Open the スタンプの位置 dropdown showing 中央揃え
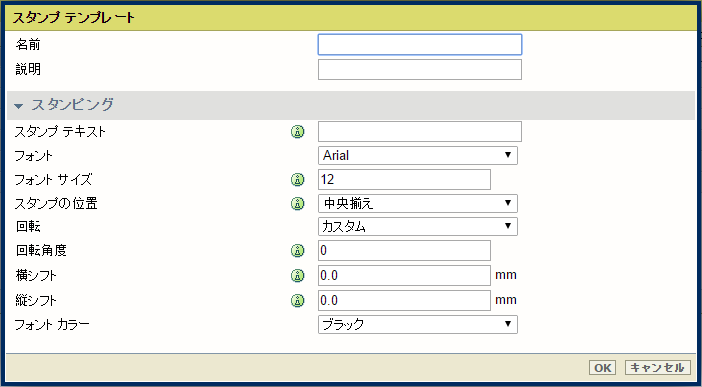Image resolution: width=702 pixels, height=387 pixels. (418, 203)
